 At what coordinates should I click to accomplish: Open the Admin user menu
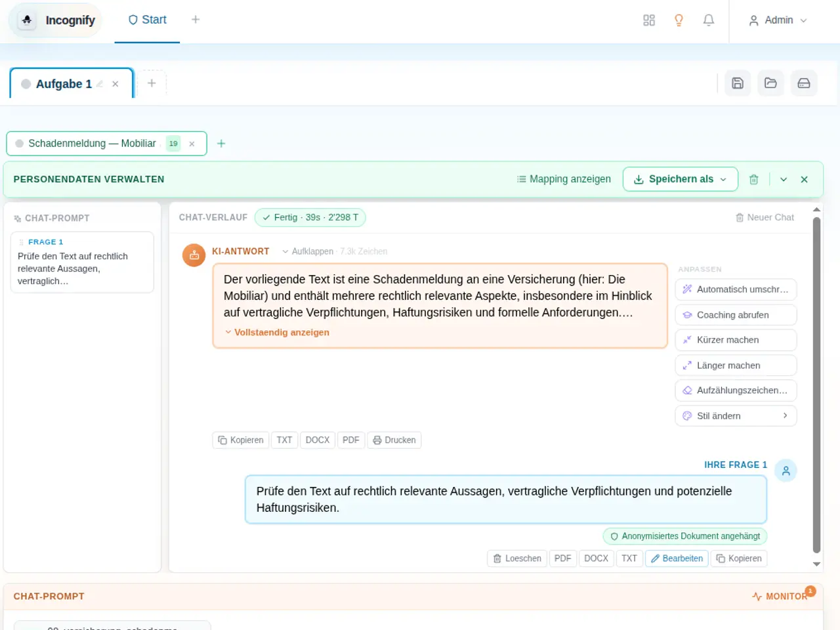tap(778, 20)
